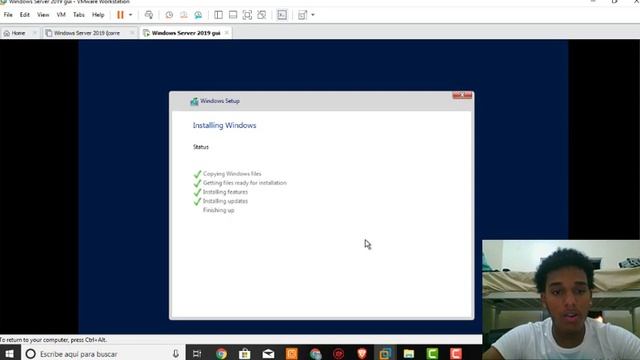Expand the power options dropdown arrow
The height and width of the screenshot is (360, 640).
pyautogui.click(x=131, y=15)
